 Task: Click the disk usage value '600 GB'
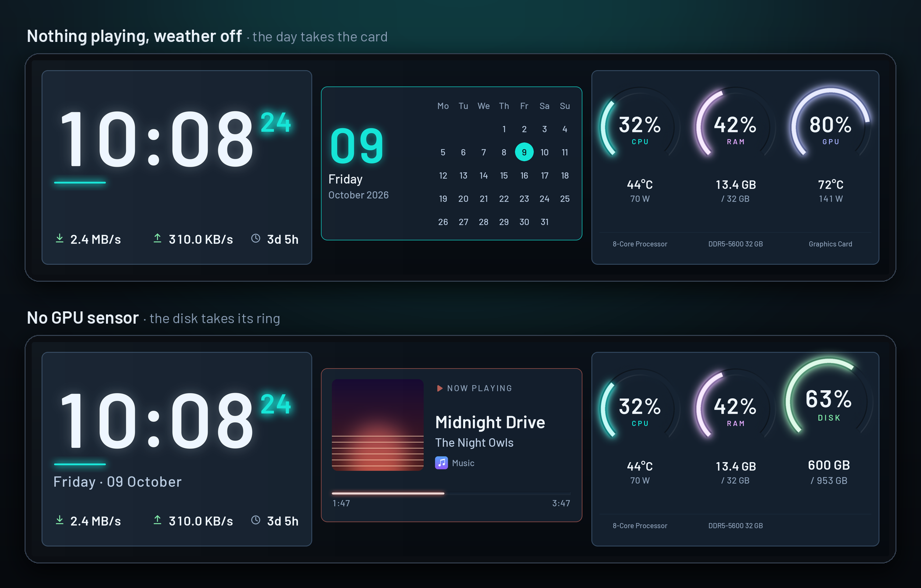tap(829, 465)
